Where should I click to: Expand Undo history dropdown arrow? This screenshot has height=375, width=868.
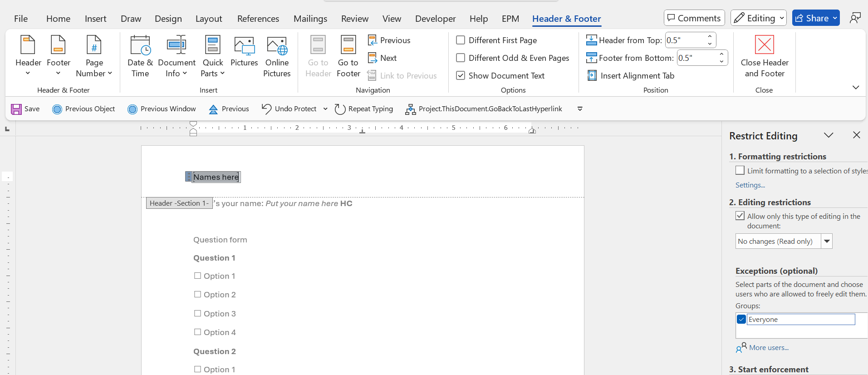325,109
